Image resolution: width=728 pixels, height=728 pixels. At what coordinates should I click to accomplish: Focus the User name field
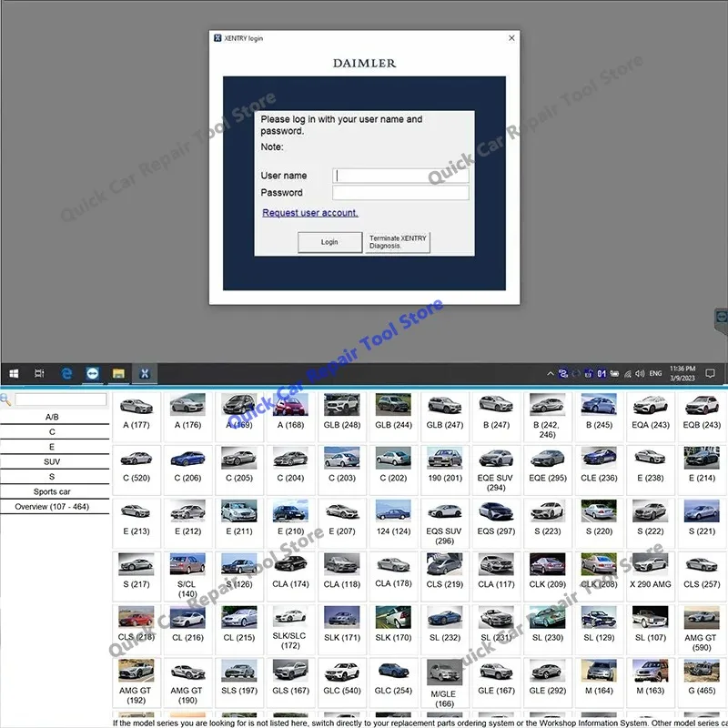point(400,176)
